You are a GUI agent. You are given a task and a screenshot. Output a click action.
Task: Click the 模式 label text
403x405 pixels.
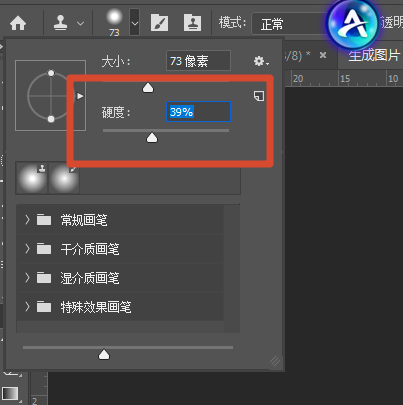(233, 23)
